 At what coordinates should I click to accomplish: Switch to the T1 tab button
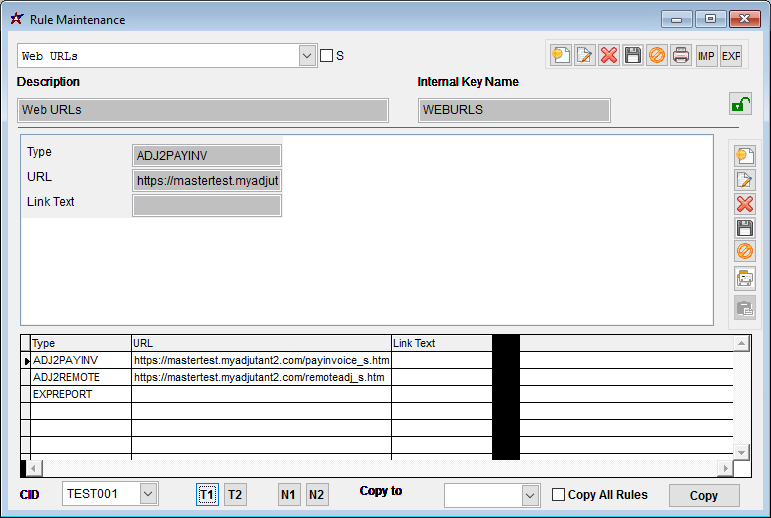coord(207,495)
